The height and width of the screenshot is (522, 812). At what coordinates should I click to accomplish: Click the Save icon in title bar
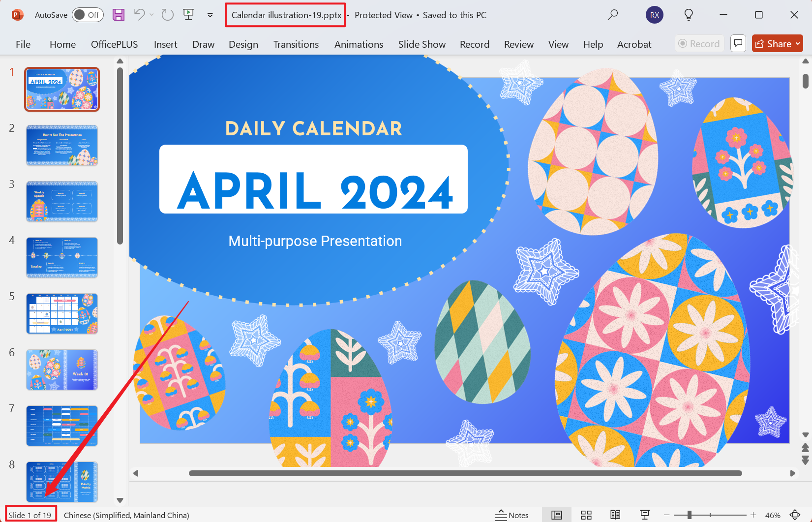[x=119, y=15]
